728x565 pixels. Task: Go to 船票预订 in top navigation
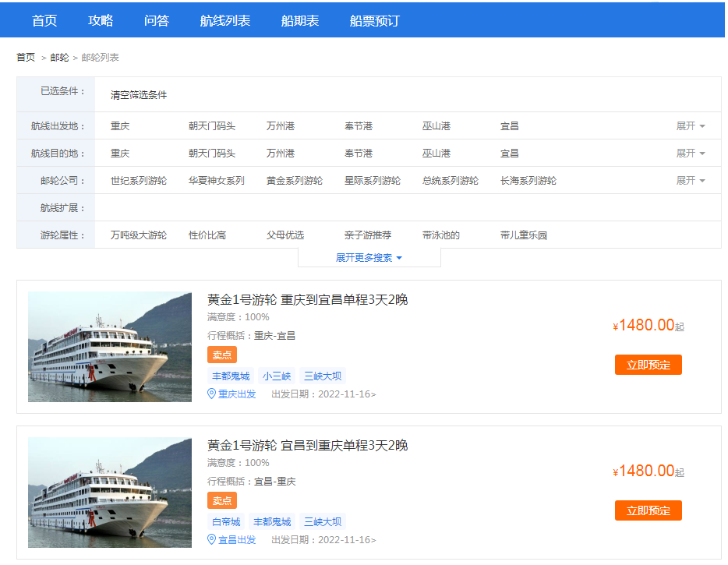point(374,21)
